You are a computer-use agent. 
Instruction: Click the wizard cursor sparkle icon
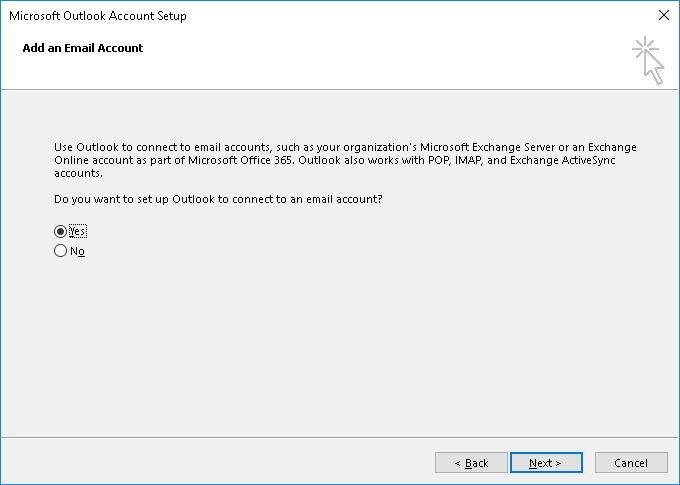tap(648, 60)
